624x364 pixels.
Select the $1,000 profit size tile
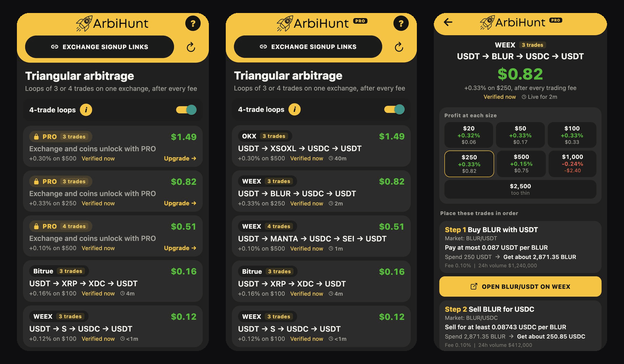(572, 164)
